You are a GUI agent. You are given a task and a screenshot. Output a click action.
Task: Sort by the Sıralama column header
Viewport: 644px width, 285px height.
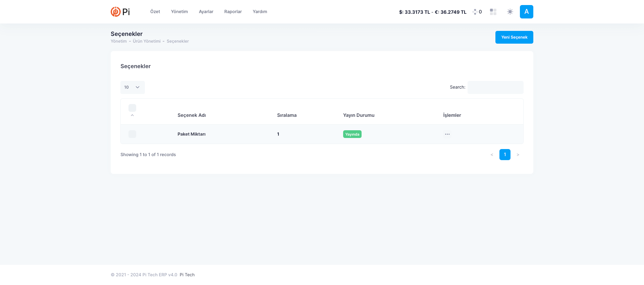[287, 115]
